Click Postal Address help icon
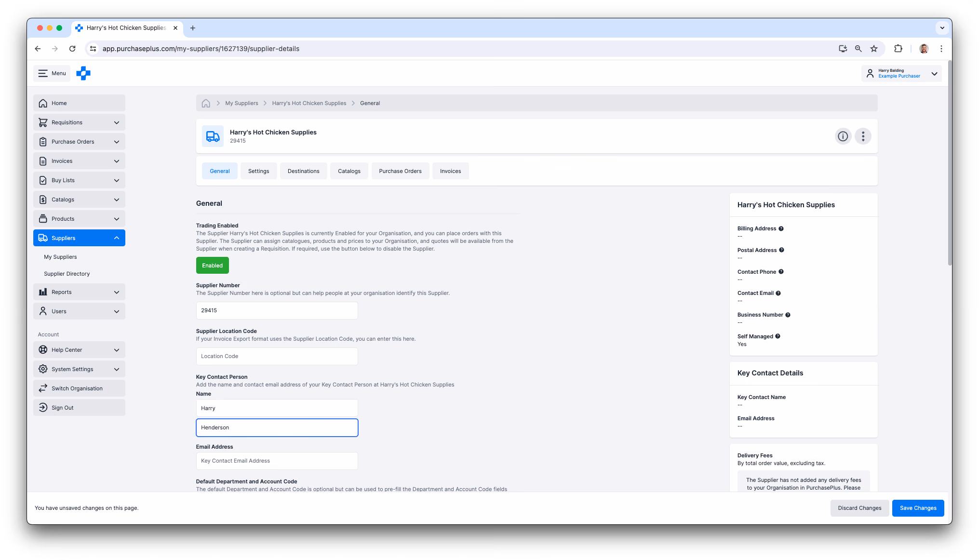Image resolution: width=979 pixels, height=560 pixels. tap(782, 250)
